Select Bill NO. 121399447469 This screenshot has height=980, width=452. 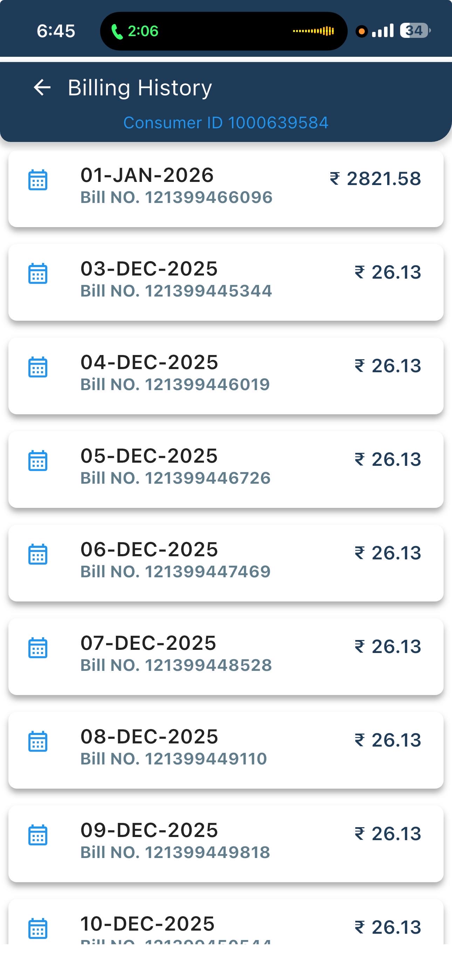point(176,572)
